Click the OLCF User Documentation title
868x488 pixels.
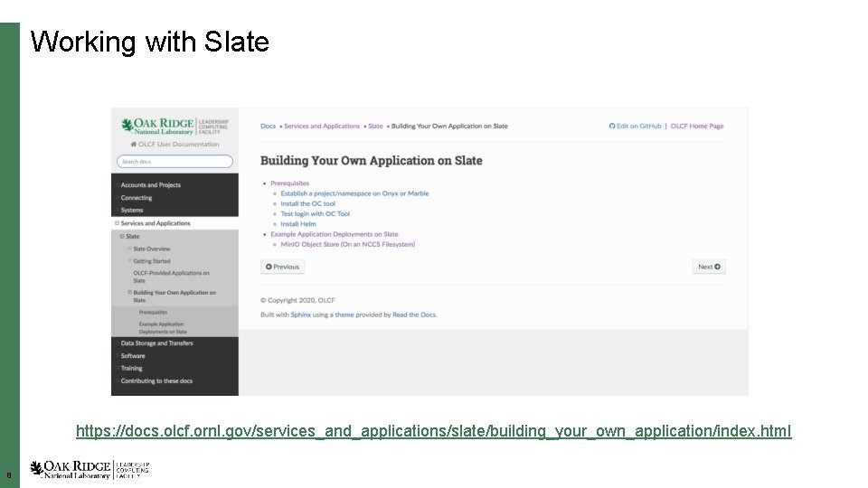tap(179, 144)
